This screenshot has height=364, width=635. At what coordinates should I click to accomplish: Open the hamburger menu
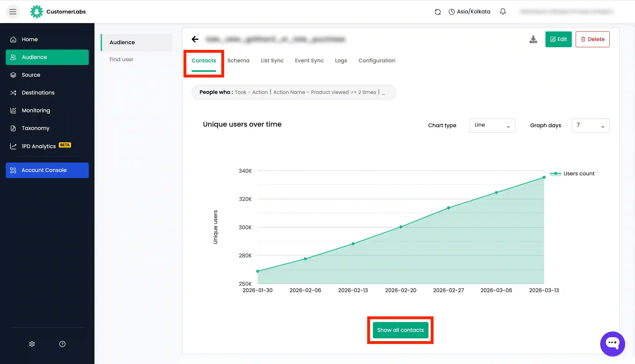tap(13, 12)
